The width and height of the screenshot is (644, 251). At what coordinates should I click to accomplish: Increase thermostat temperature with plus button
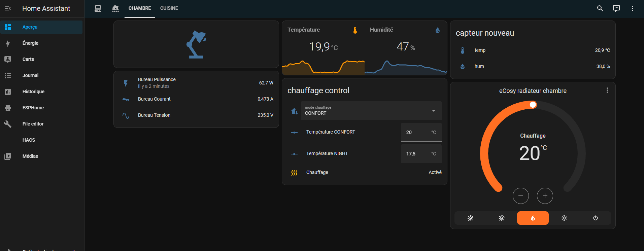tap(545, 196)
